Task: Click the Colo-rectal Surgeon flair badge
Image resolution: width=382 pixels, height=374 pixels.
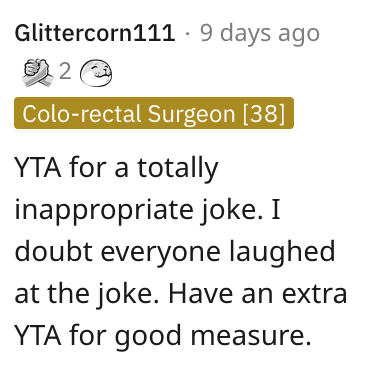Action: pyautogui.click(x=154, y=113)
